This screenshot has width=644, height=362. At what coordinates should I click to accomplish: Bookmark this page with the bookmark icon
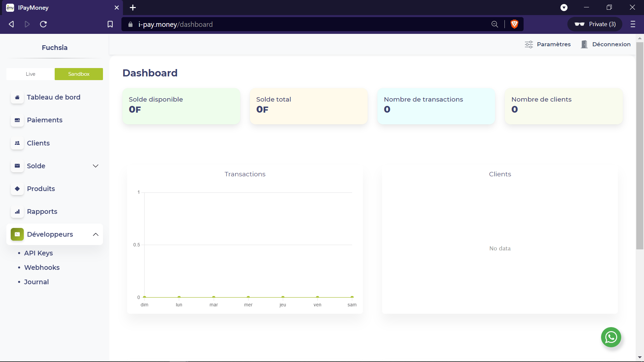[x=110, y=24]
